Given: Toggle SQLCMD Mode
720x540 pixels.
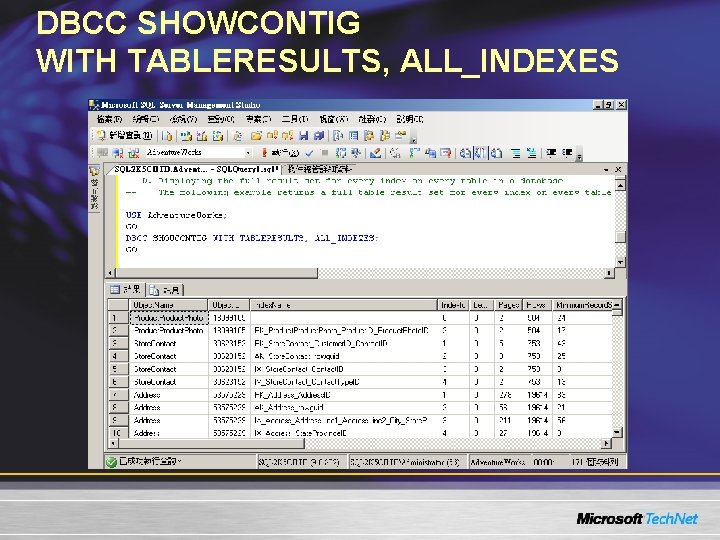Looking at the screenshot, I should 446,152.
